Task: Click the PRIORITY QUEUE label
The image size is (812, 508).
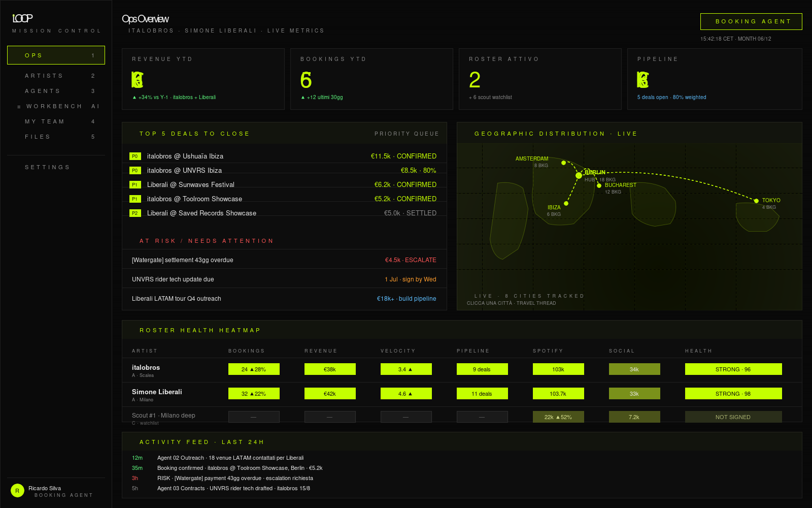Action: (x=407, y=134)
